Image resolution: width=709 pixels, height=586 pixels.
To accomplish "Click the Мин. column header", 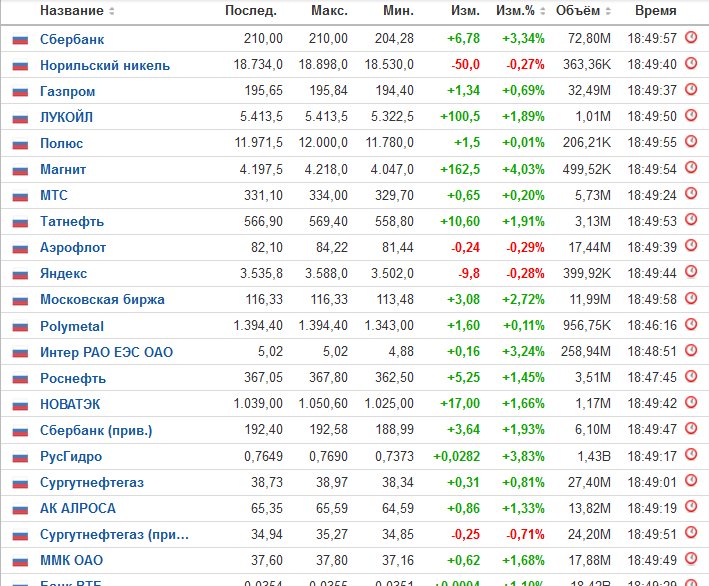I will coord(398,11).
